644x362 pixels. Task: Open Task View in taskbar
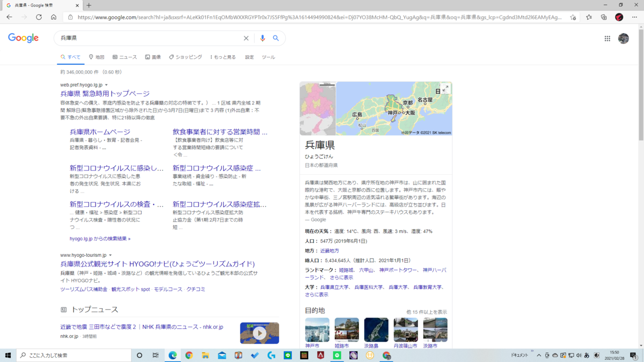click(156, 355)
